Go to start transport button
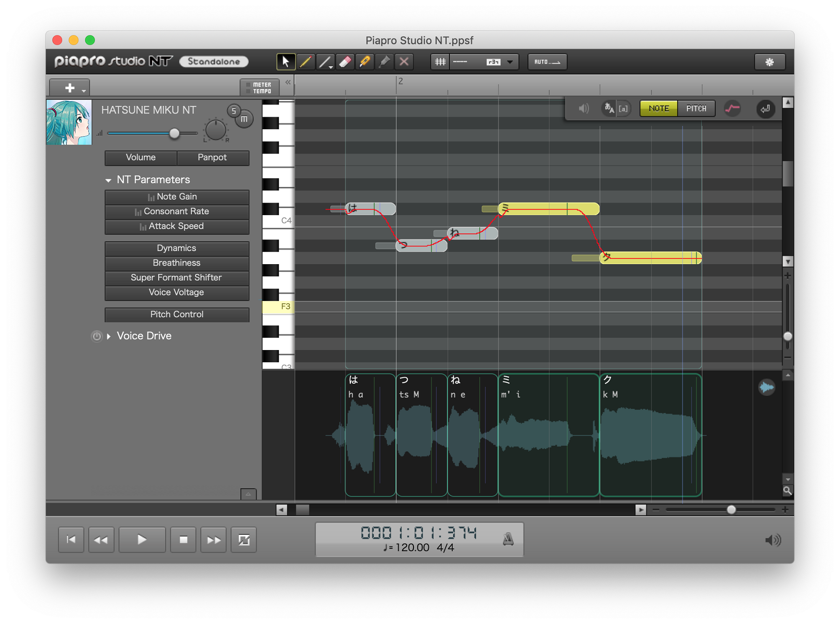Viewport: 840px width, 624px height. pyautogui.click(x=71, y=540)
